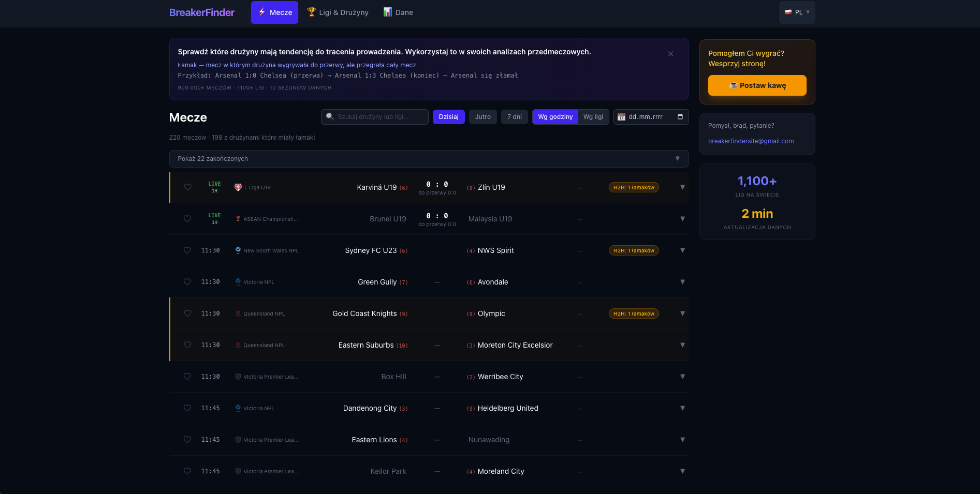Image resolution: width=980 pixels, height=494 pixels.
Task: Favorite the Box Hill match
Action: (x=187, y=377)
